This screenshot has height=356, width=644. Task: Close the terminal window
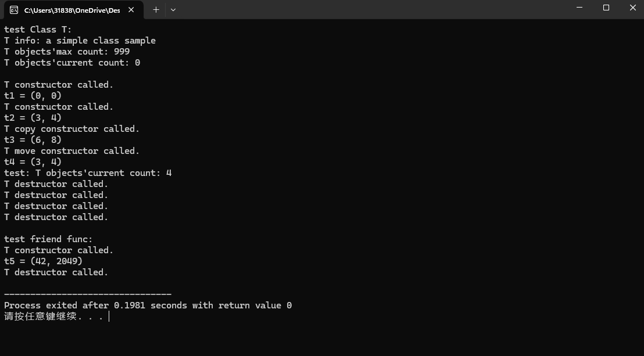pos(632,8)
